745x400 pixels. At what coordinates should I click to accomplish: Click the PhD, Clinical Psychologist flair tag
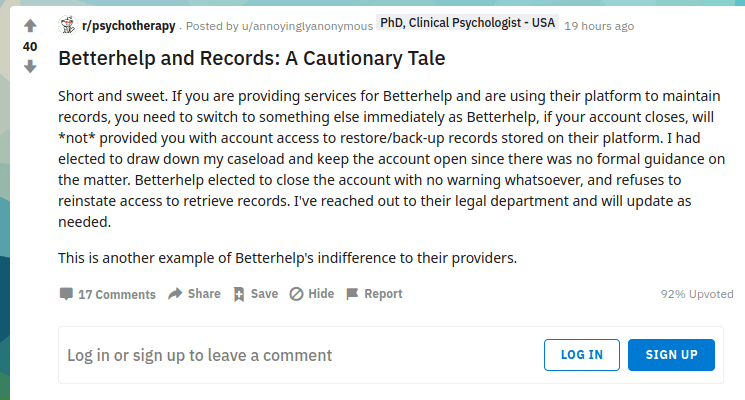(468, 24)
